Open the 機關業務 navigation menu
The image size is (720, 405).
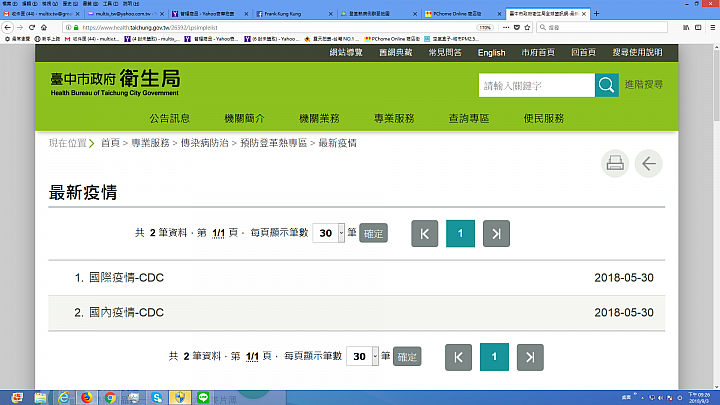click(319, 118)
